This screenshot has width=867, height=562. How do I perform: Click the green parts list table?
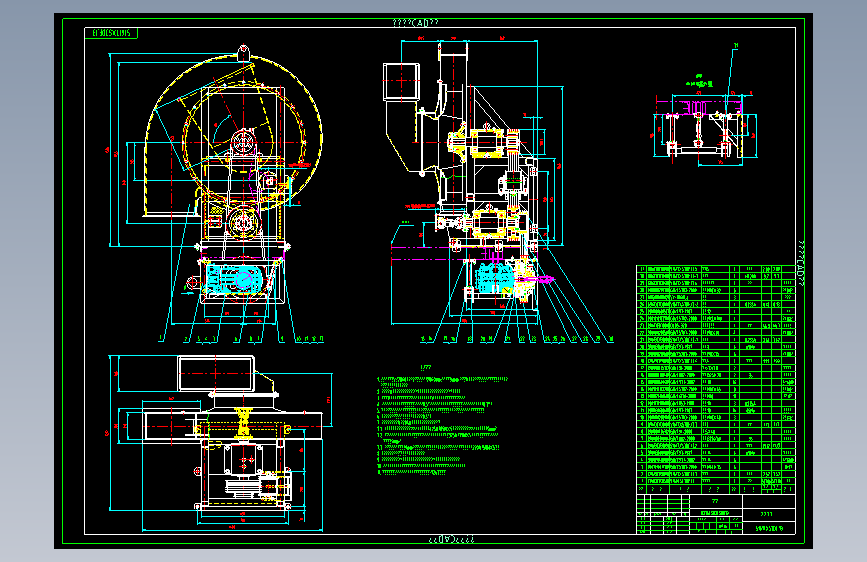click(x=715, y=379)
